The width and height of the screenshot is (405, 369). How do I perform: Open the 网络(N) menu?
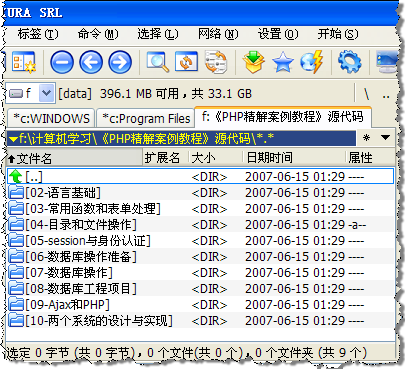[218, 34]
